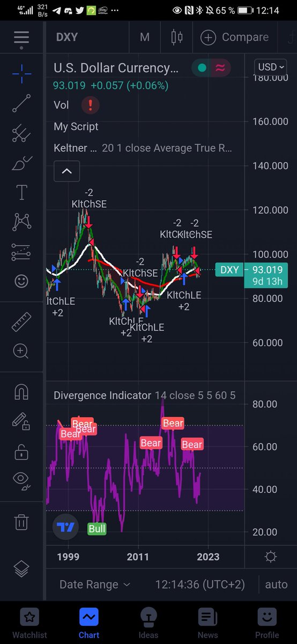Select the ruler measure tool
Viewport: 297px width, 644px height.
pos(21,322)
